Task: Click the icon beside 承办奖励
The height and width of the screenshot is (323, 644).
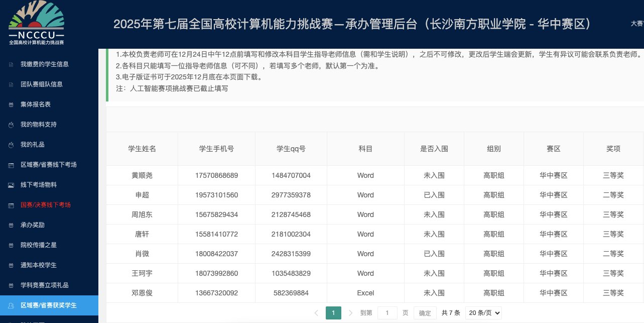Action: coord(11,225)
